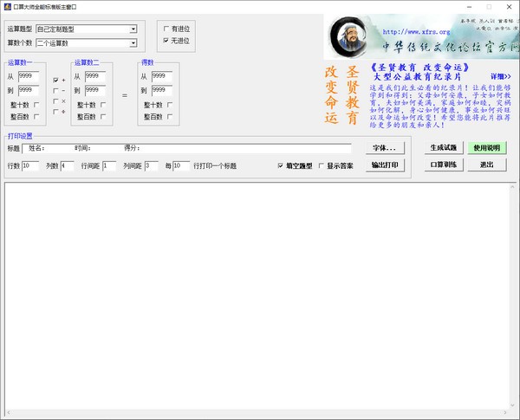
Task: Toggle the 显示答案 (show answers) checkbox
Action: pos(322,165)
